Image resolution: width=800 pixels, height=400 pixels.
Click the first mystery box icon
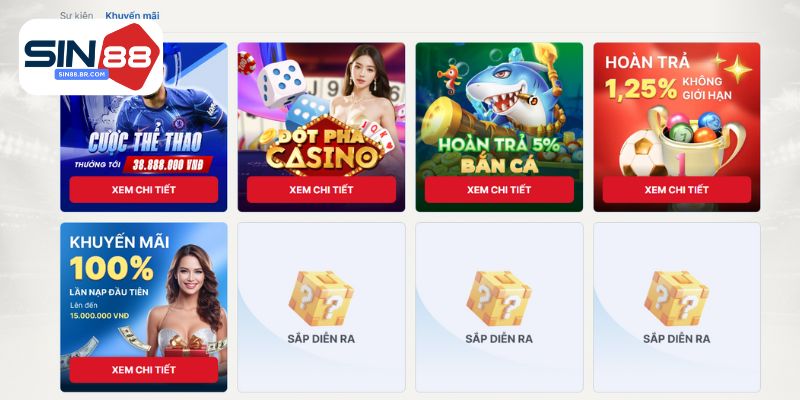point(321,297)
